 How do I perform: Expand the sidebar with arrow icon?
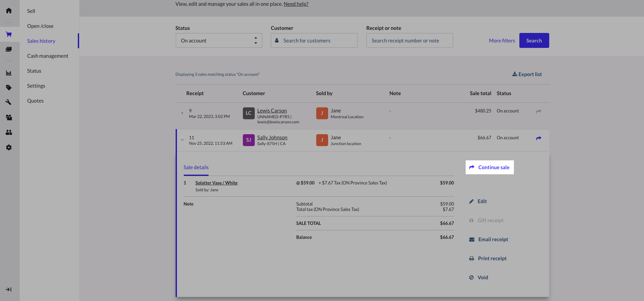click(9, 289)
